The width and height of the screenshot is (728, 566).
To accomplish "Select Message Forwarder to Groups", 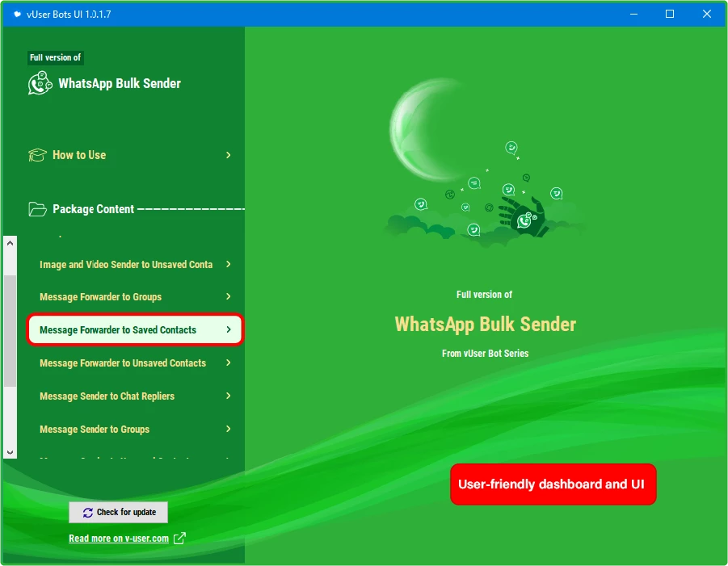I will tap(135, 297).
